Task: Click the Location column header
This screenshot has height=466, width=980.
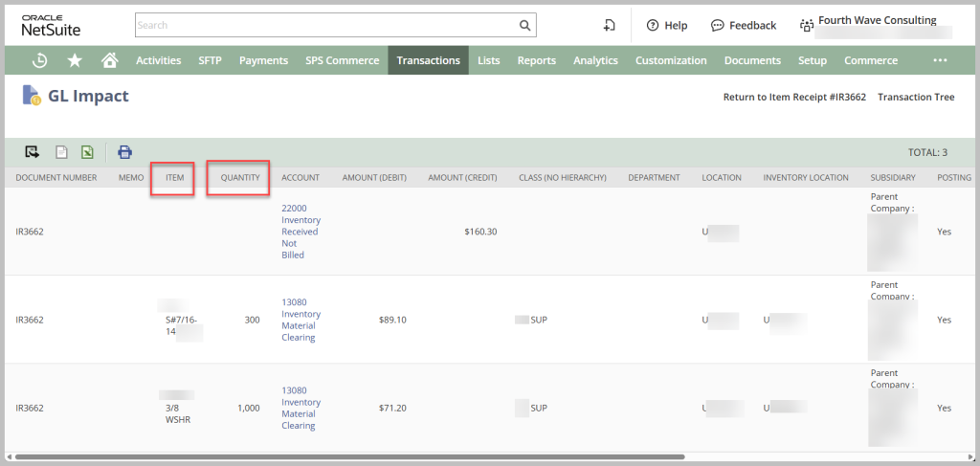Action: (722, 177)
